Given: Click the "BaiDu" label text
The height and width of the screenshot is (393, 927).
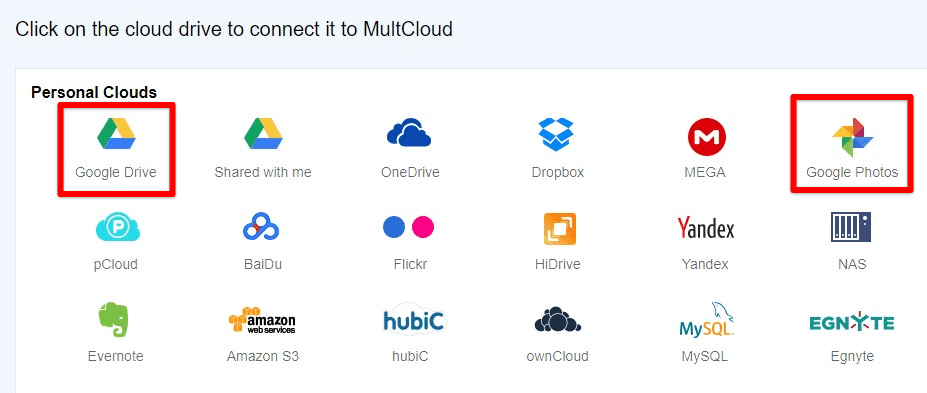Looking at the screenshot, I should pos(262,264).
